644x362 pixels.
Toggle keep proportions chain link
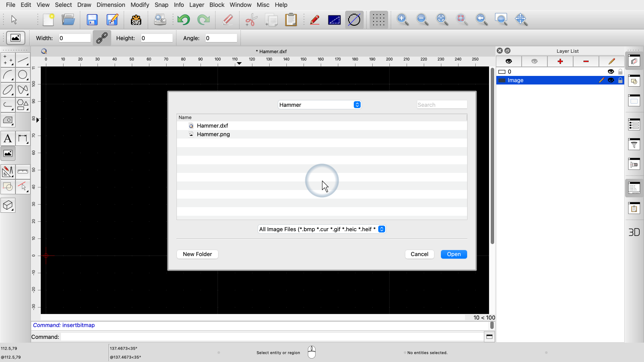pos(102,38)
